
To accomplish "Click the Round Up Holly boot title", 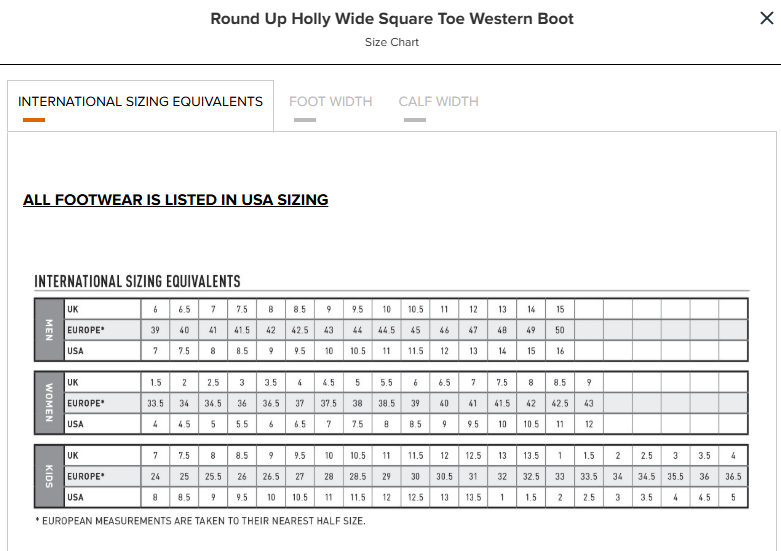I will [392, 18].
